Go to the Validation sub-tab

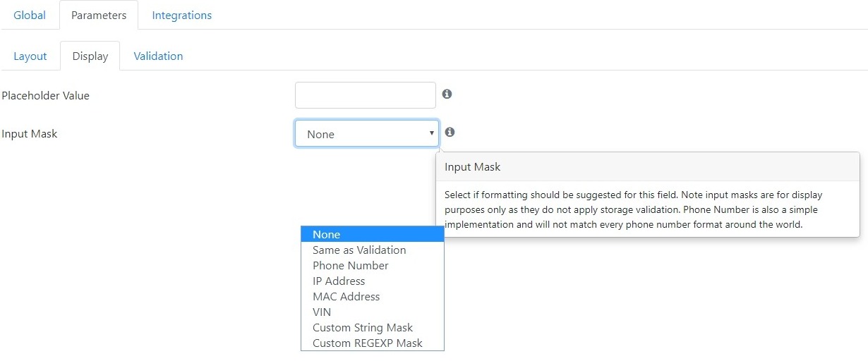coord(158,56)
